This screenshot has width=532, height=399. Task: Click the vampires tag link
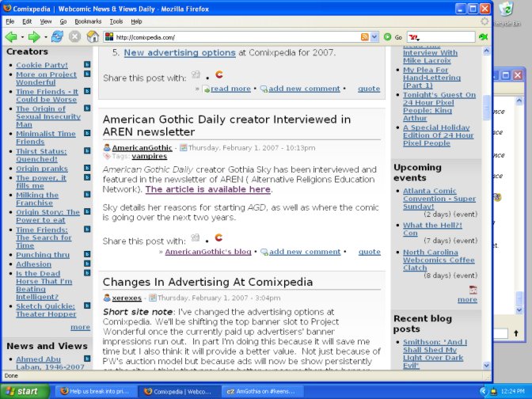(x=150, y=156)
